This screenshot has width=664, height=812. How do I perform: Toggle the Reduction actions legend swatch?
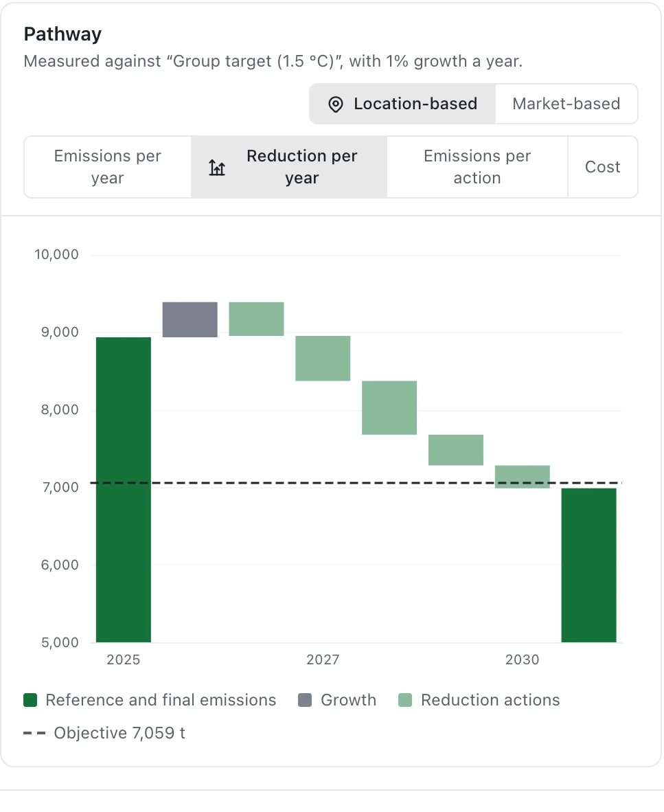[404, 700]
